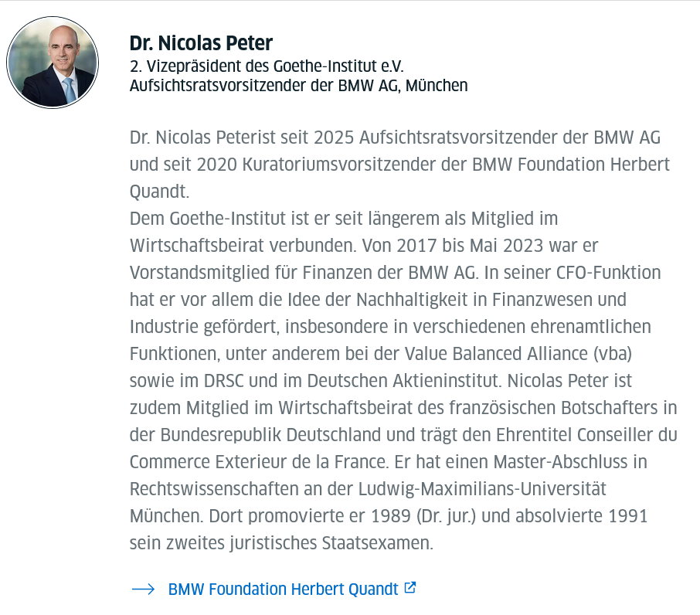
Task: Click Dr. Nicolas Peter's round profile photo
Action: click(x=53, y=61)
